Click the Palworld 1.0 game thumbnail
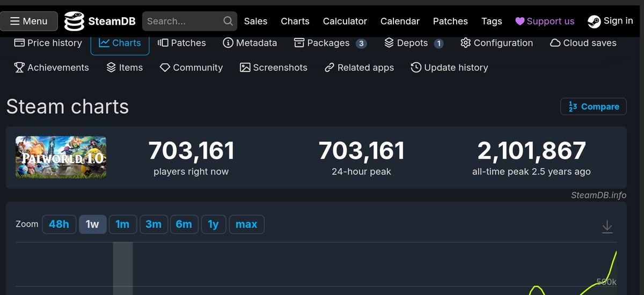Viewport: 644px width, 295px height. click(61, 157)
